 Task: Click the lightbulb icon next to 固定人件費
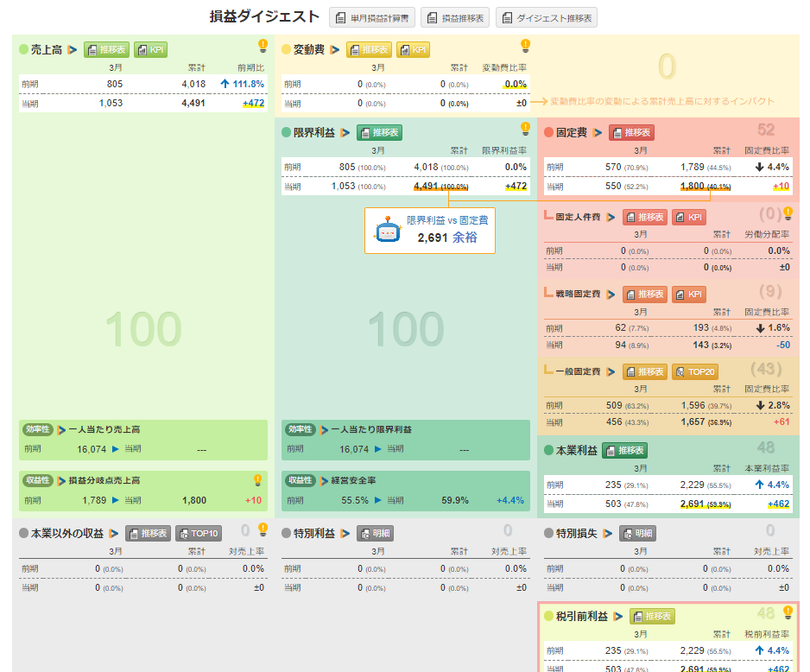[x=788, y=213]
